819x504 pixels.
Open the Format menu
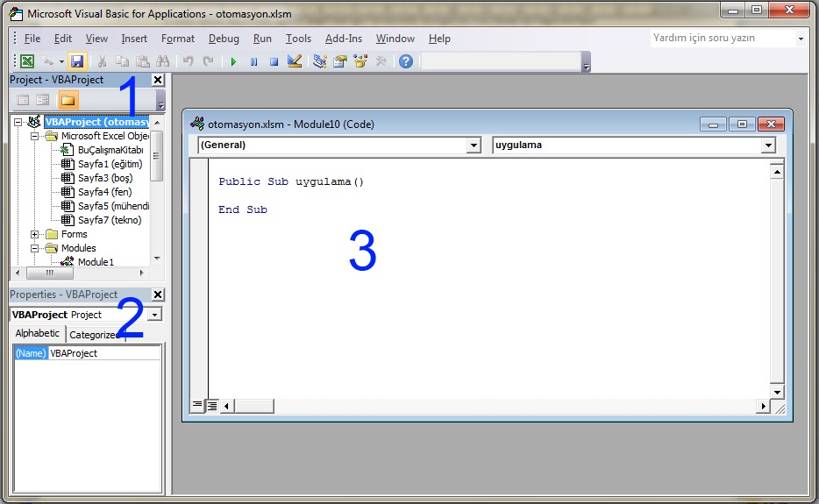[x=178, y=38]
